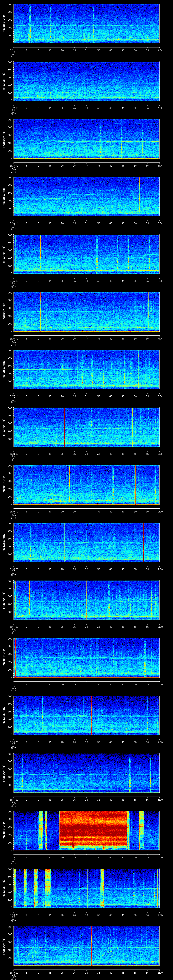Click the '3:01:00' start time label
Image resolution: width=173 pixels, height=980 pixels.
(x=14, y=50)
